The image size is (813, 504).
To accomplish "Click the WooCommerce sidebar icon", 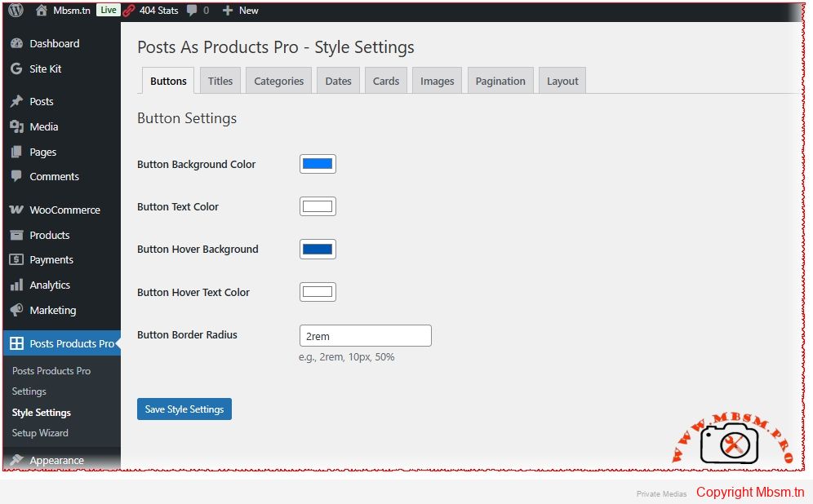I will point(18,210).
